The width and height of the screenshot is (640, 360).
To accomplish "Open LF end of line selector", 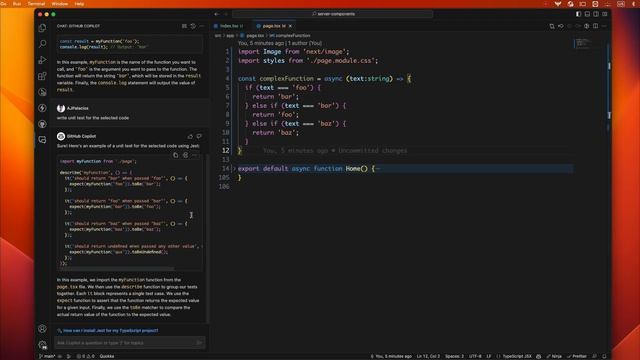I will point(489,356).
